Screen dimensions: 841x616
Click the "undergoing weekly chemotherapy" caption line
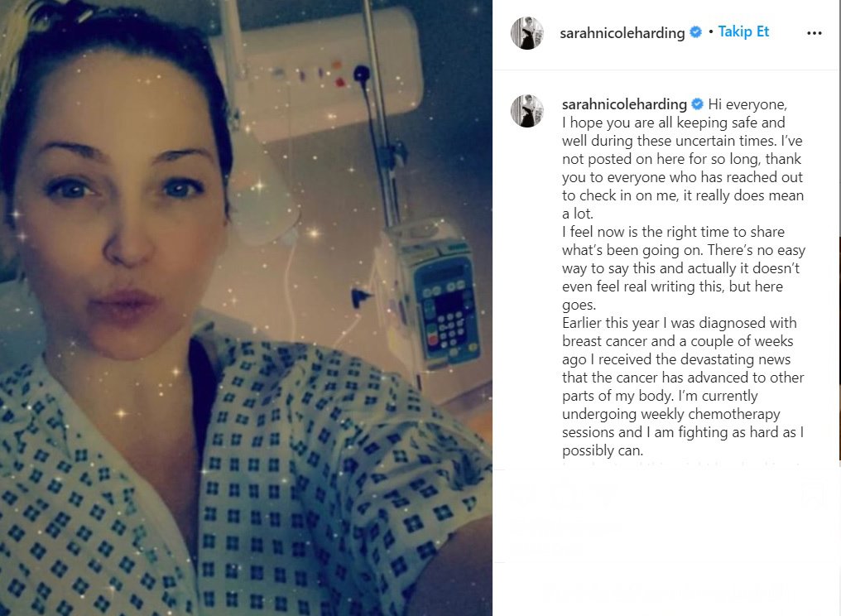click(x=671, y=414)
